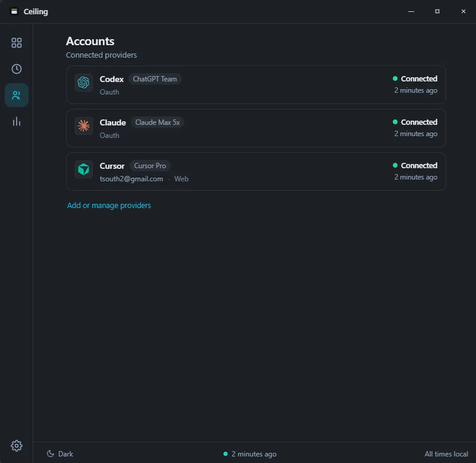Select the Codex provider card name

111,79
